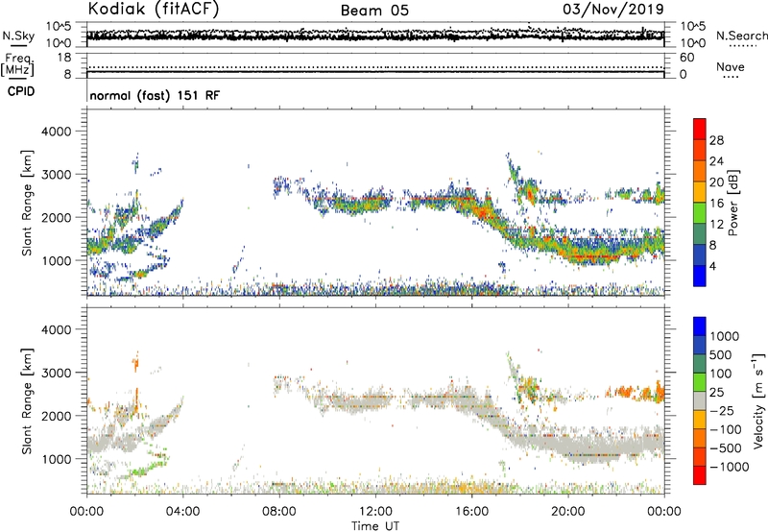768x532 pixels.
Task: Select the "12:00" time axis tick
Action: pyautogui.click(x=375, y=512)
